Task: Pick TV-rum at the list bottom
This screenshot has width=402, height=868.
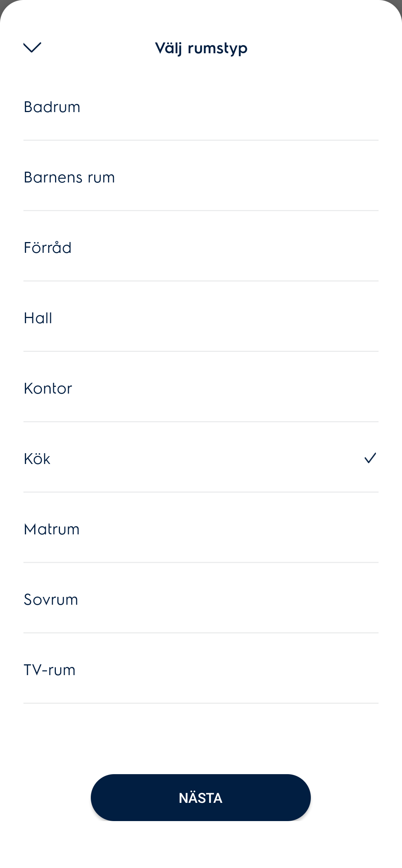Action: click(50, 670)
